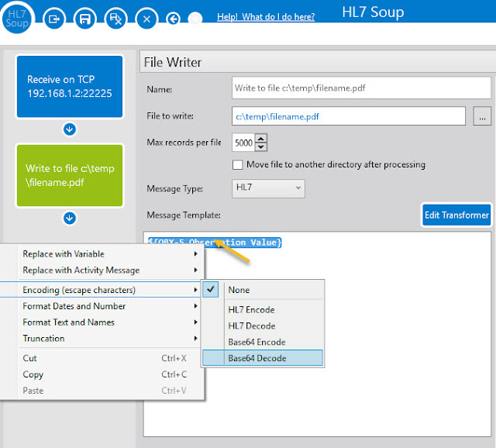Image resolution: width=496 pixels, height=448 pixels.
Task: Click the exit workflow icon
Action: 54,18
